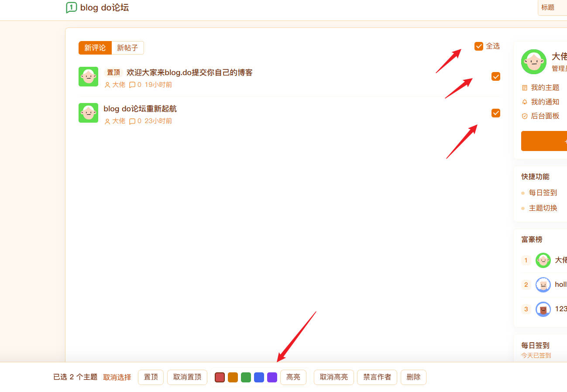Click the 23小时前 timestamp

pyautogui.click(x=158, y=121)
